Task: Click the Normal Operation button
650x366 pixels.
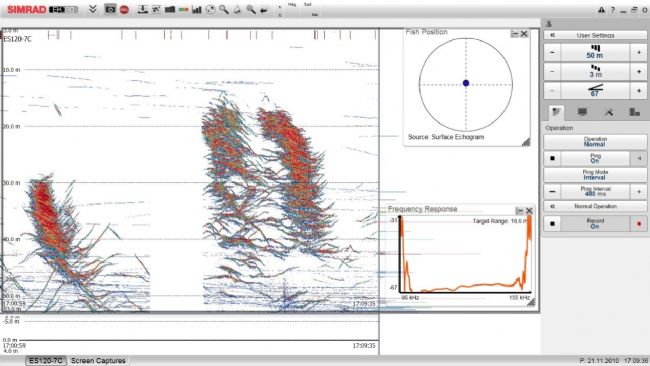Action: [595, 206]
